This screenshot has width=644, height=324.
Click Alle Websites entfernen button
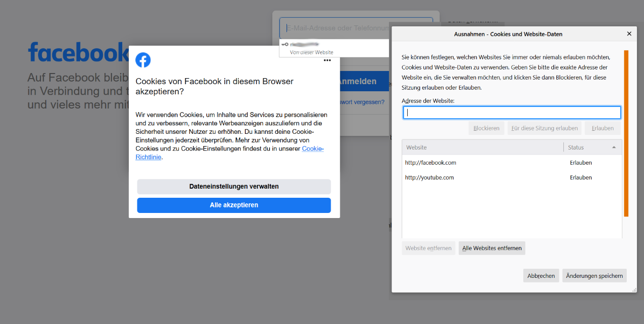pos(492,248)
